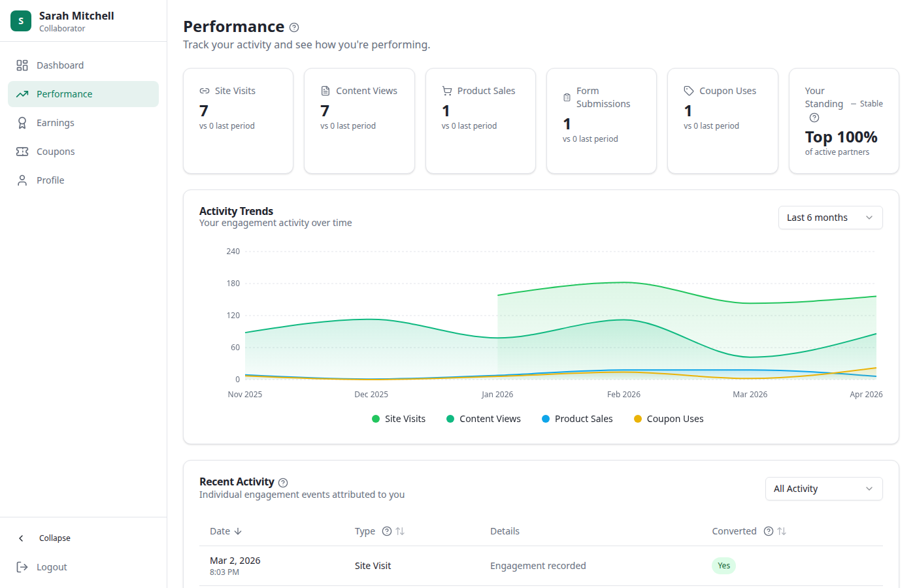Click the Coupons sidebar icon

pyautogui.click(x=22, y=151)
